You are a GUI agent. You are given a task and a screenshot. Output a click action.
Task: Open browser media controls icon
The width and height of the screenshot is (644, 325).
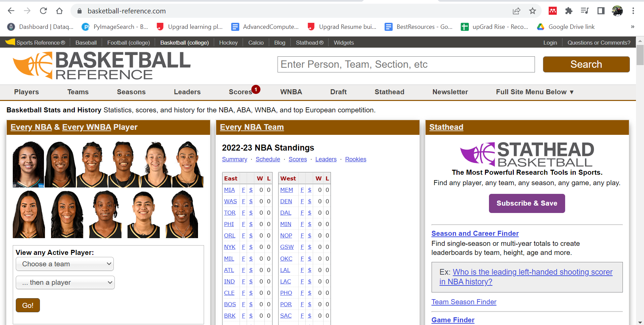pyautogui.click(x=585, y=11)
